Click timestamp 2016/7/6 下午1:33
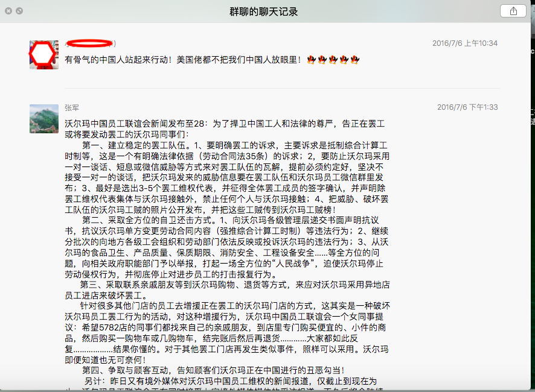 tap(467, 107)
